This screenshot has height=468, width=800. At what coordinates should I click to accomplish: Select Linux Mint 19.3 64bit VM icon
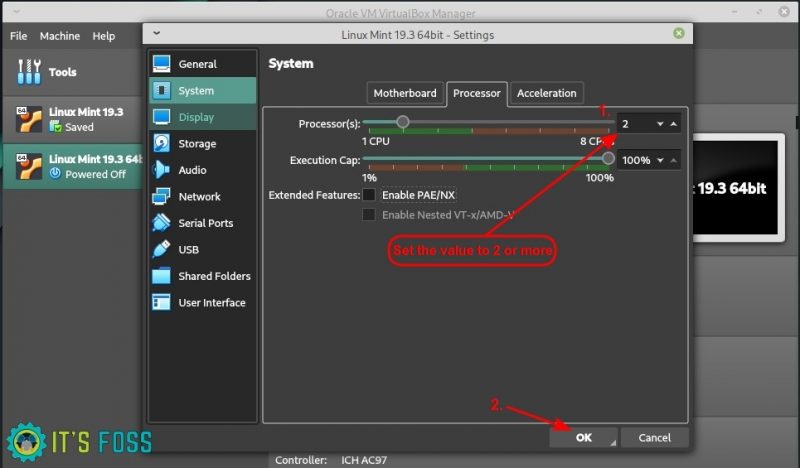point(29,166)
